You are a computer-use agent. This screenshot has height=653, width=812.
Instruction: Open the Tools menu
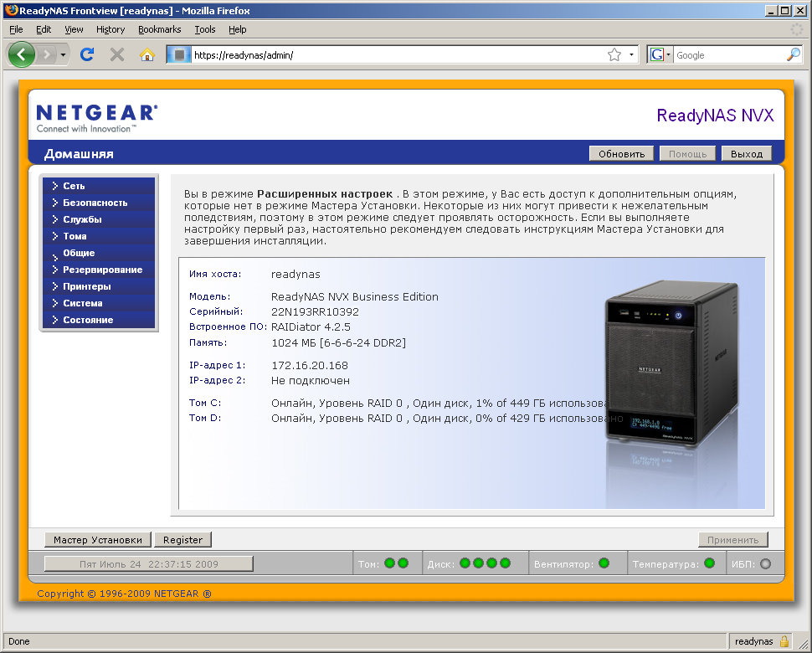coord(204,29)
